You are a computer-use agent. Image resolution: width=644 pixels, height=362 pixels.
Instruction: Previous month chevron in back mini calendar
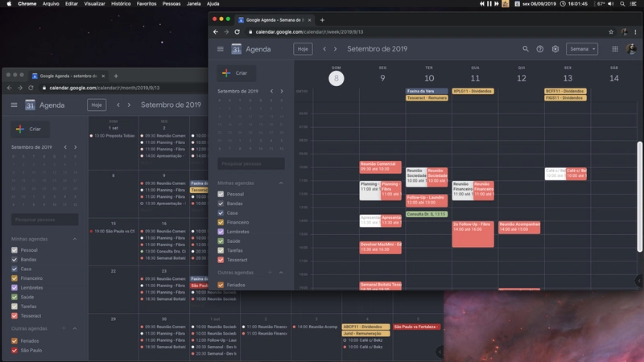point(65,147)
